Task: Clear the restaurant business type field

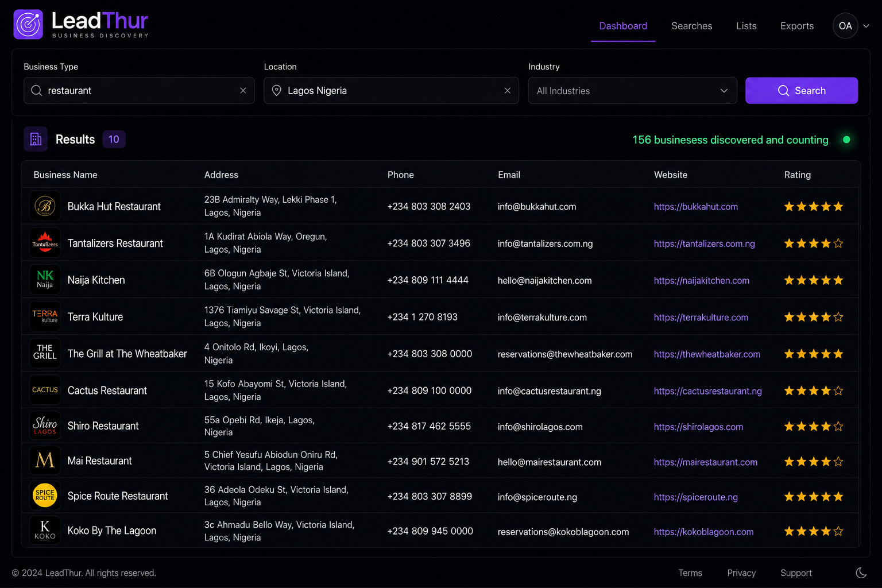Action: coord(243,91)
